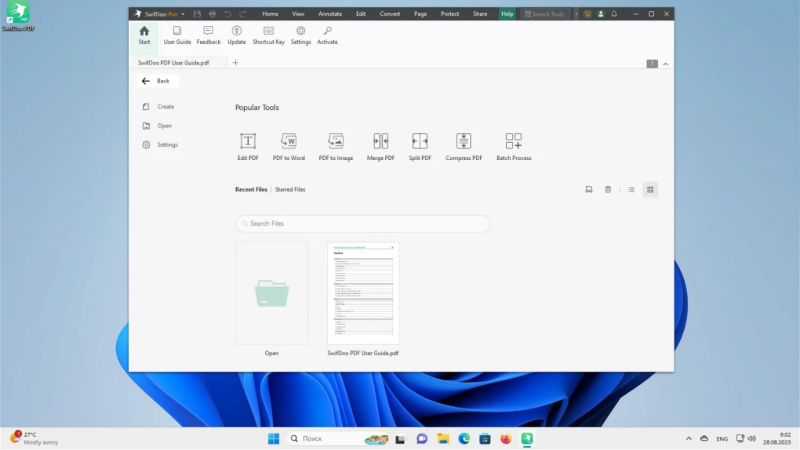This screenshot has height=450, width=800.
Task: Open the Edit menu tab
Action: pyautogui.click(x=361, y=14)
